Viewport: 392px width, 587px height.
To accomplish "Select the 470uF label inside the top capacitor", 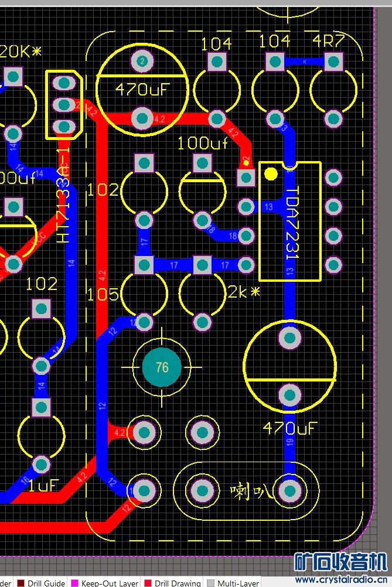I will coord(142,90).
